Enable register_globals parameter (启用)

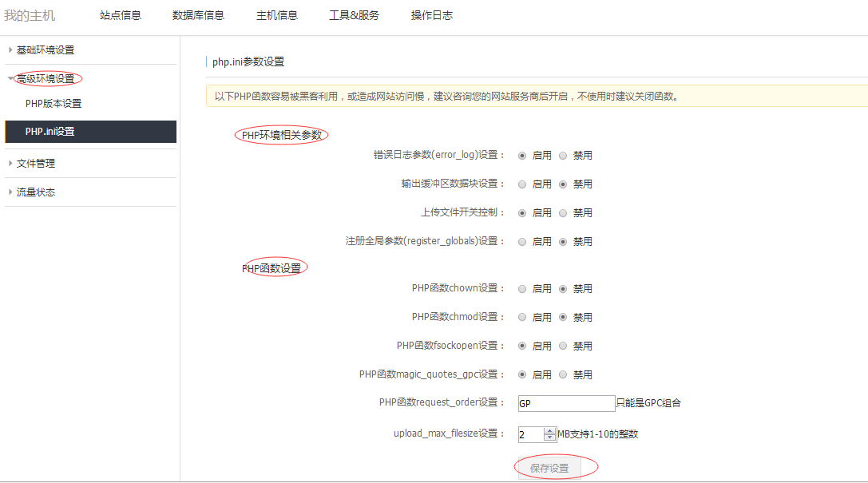pos(522,242)
